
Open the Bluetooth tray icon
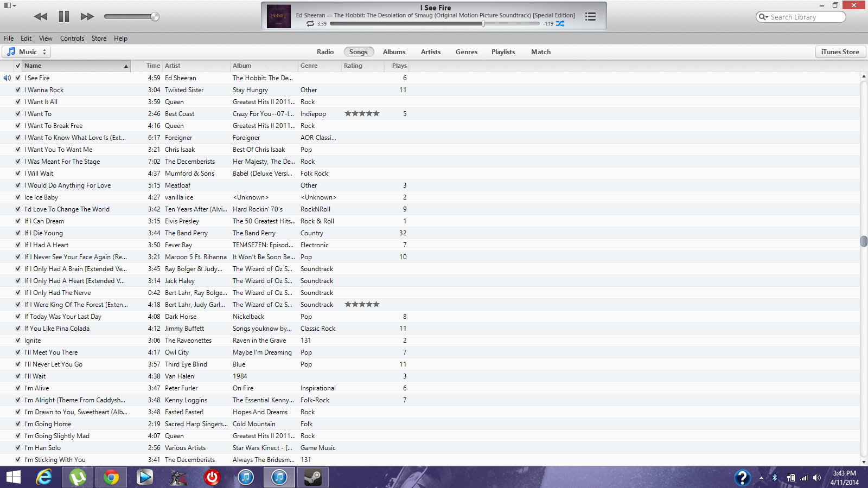coord(775,478)
